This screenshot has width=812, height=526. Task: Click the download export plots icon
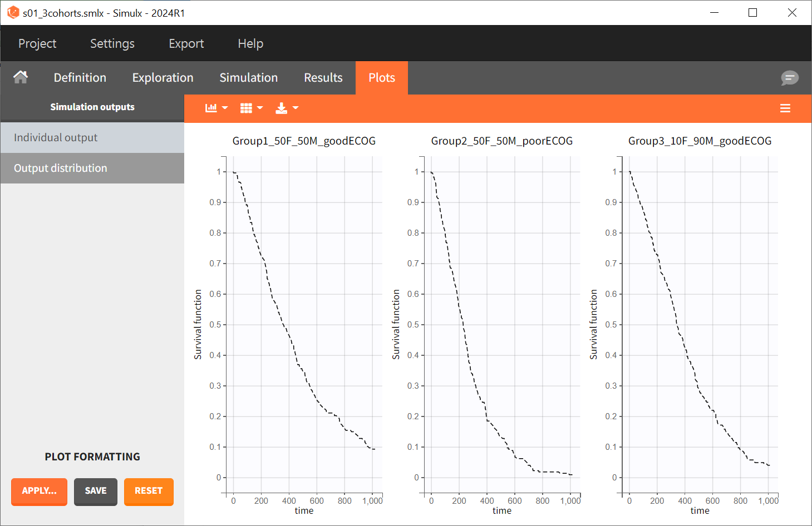282,108
